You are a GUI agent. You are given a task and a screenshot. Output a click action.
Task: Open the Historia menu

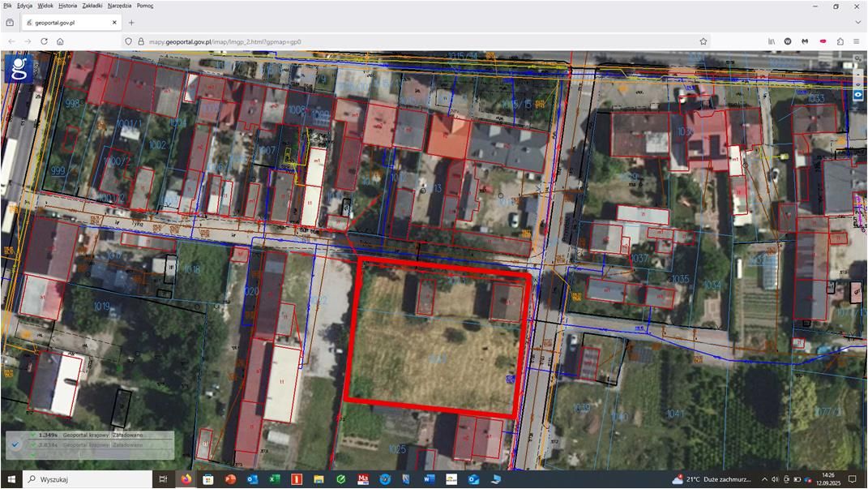[68, 6]
